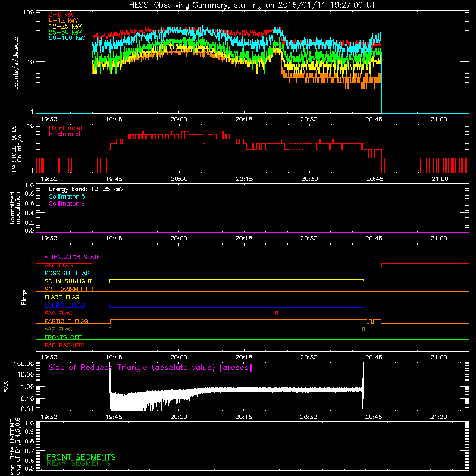Click the '100' tick label on counts axis

(x=29, y=12)
